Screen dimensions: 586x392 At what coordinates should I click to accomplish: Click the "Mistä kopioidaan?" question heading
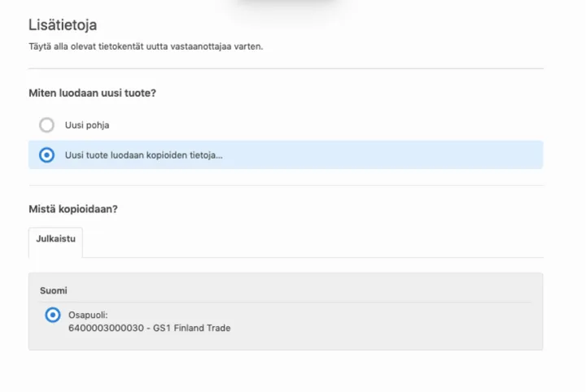[73, 209]
